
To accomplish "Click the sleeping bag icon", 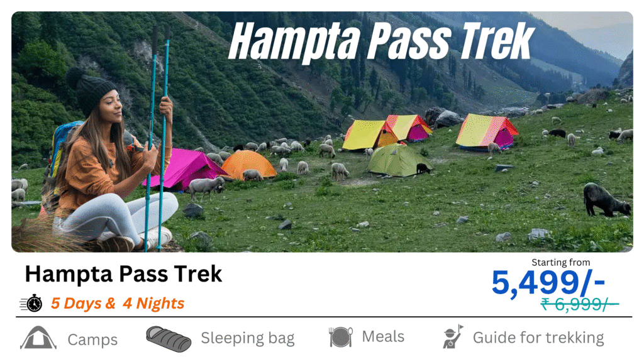I will pos(169,339).
